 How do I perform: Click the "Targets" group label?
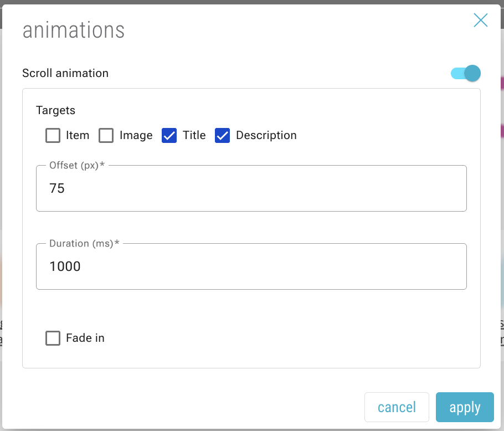point(55,110)
